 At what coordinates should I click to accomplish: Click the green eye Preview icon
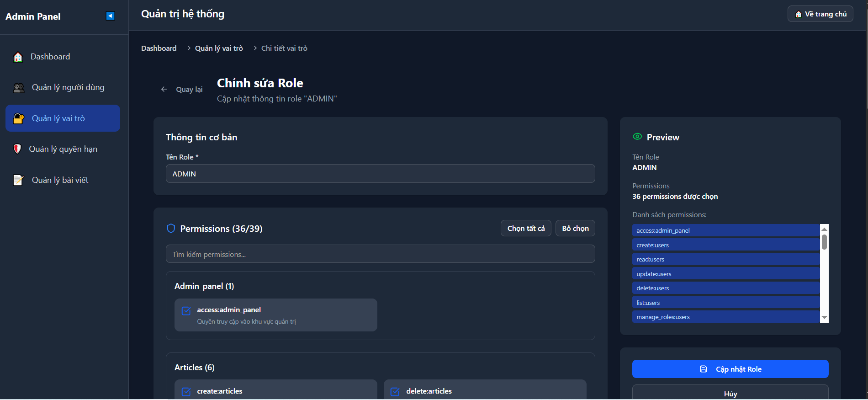pos(637,137)
